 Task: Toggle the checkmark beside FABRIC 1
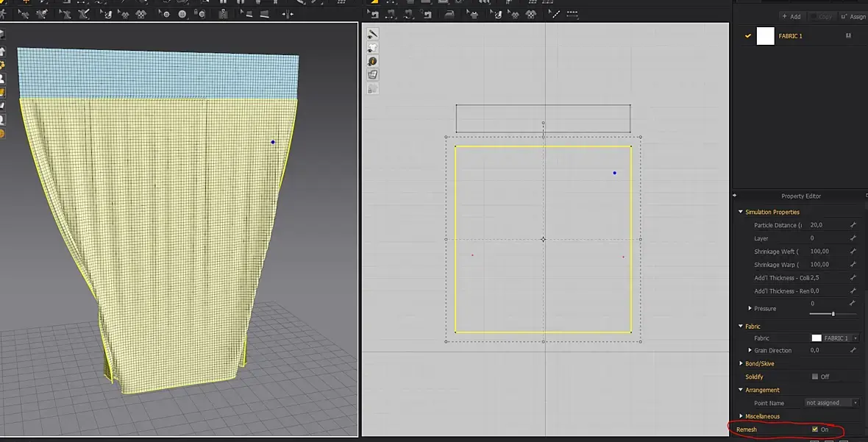point(748,35)
